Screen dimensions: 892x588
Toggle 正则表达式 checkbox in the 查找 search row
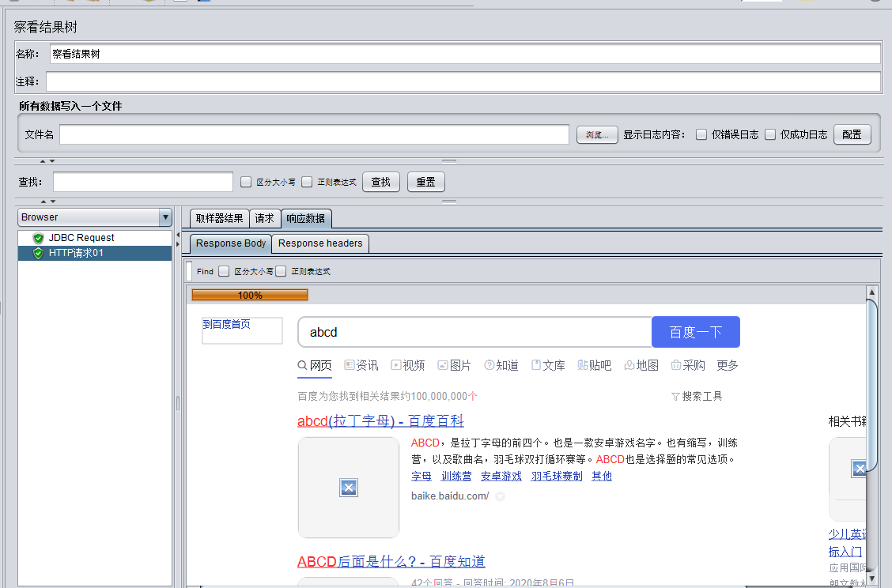[x=307, y=182]
